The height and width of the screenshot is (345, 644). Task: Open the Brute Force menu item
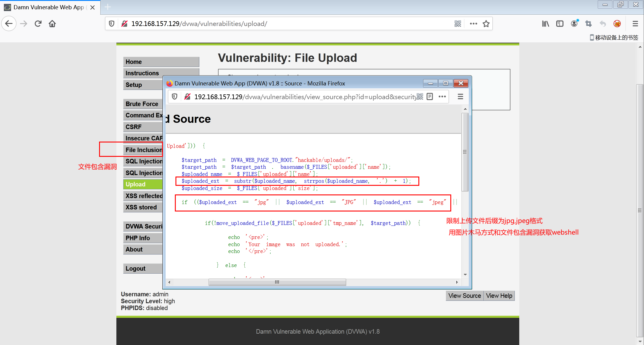pos(143,104)
